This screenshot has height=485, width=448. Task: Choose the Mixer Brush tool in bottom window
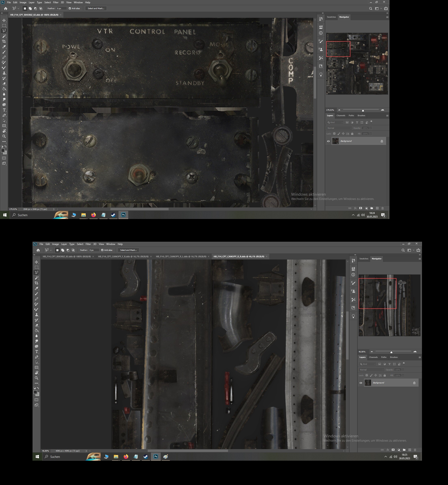click(37, 309)
